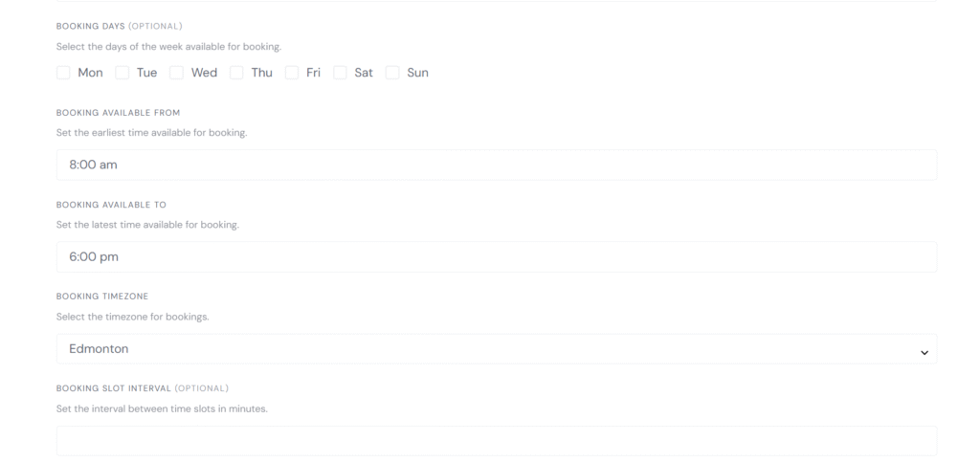Toggle the Fri checkbox
The width and height of the screenshot is (980, 463).
click(x=292, y=73)
